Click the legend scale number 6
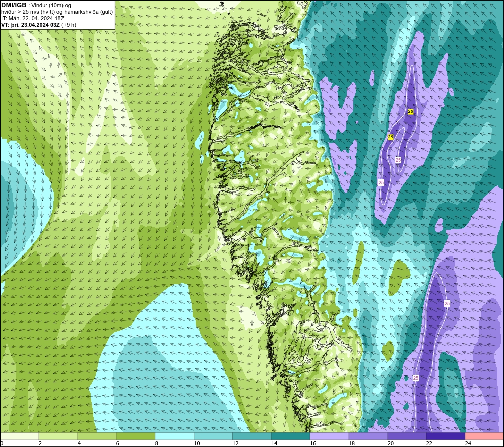The width and height of the screenshot is (504, 447). [117, 443]
